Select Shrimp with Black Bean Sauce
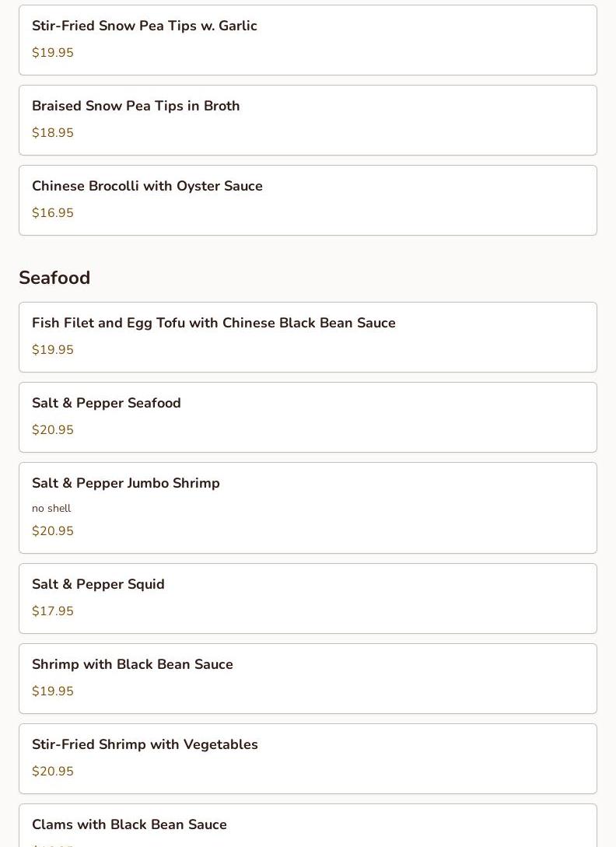616x847 pixels. click(132, 664)
